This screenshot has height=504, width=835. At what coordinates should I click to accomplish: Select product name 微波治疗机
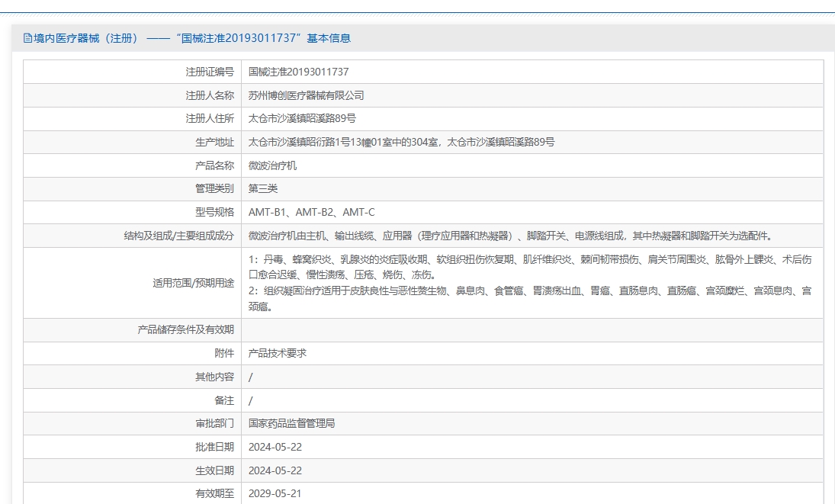(273, 165)
